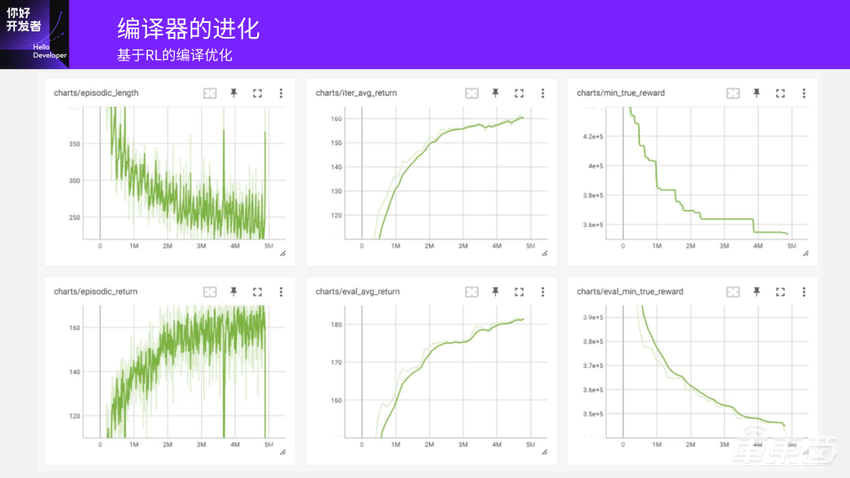Open three-dot menu on charts/eval_min_true_reward

point(804,292)
